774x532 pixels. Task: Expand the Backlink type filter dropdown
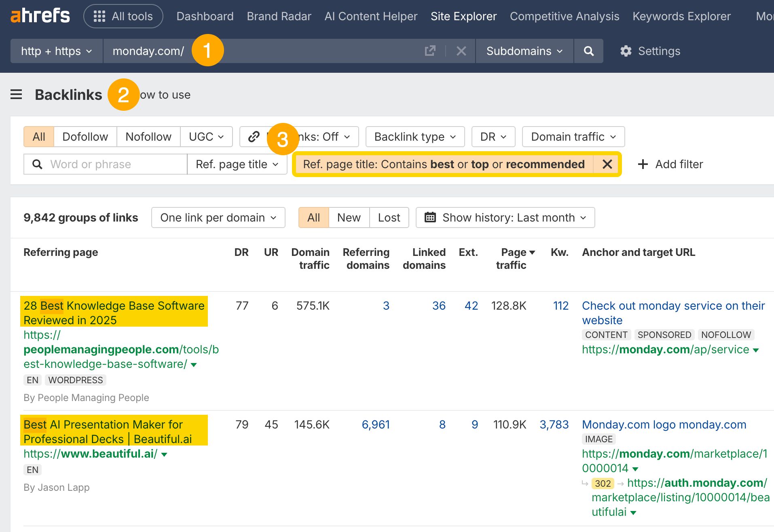(415, 137)
